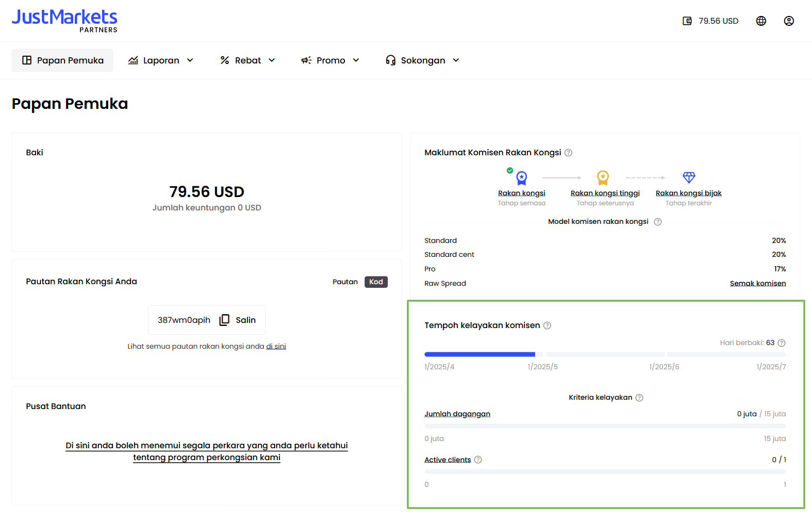This screenshot has height=522, width=812.
Task: Click the commission period blue progress bar
Action: [x=479, y=354]
